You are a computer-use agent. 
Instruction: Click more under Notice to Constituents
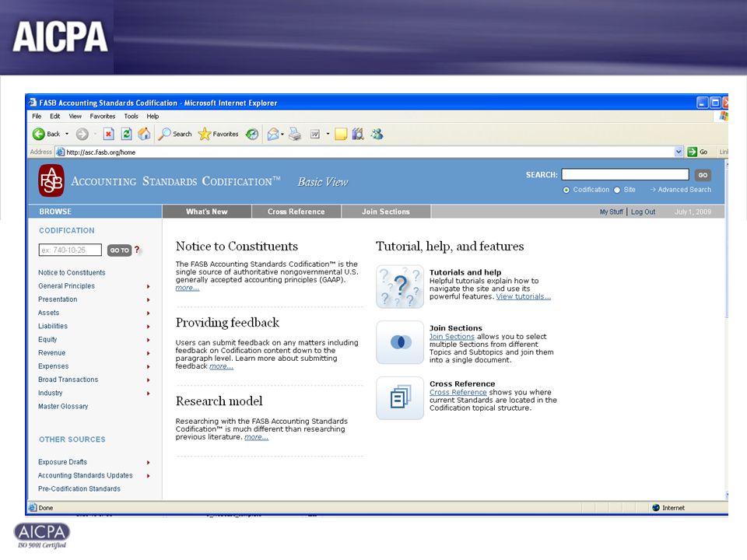pyautogui.click(x=188, y=288)
